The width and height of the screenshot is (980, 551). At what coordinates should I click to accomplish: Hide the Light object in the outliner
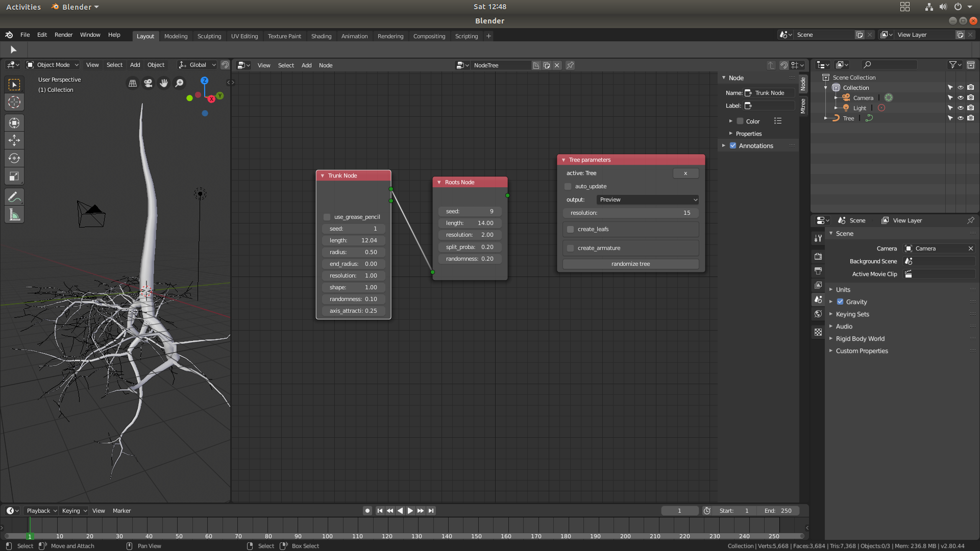coord(960,108)
